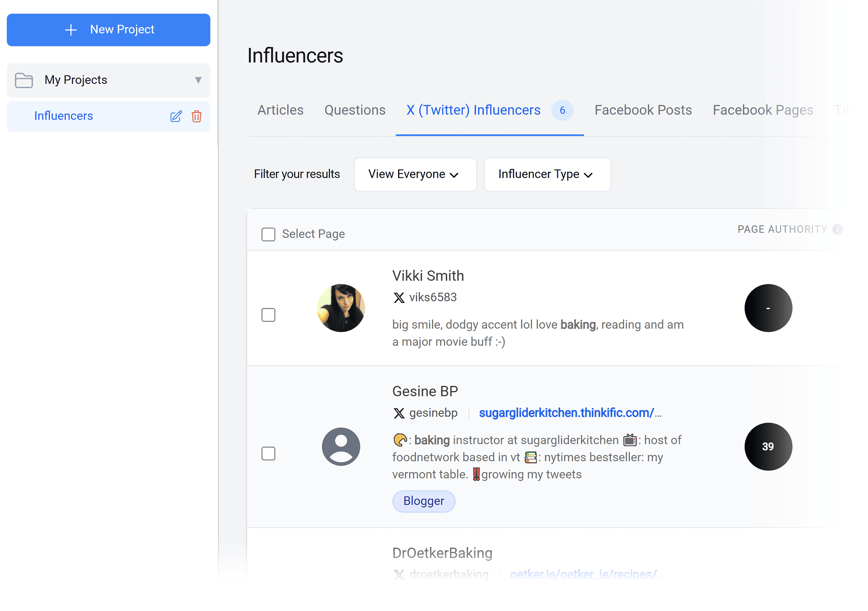Click the plus icon in New Project button

tap(72, 30)
